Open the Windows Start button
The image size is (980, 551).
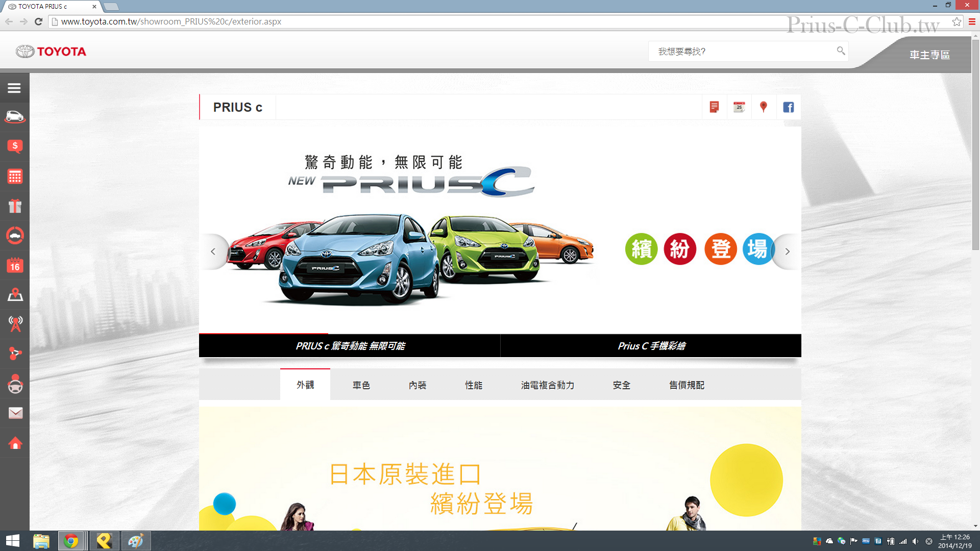[x=13, y=541]
